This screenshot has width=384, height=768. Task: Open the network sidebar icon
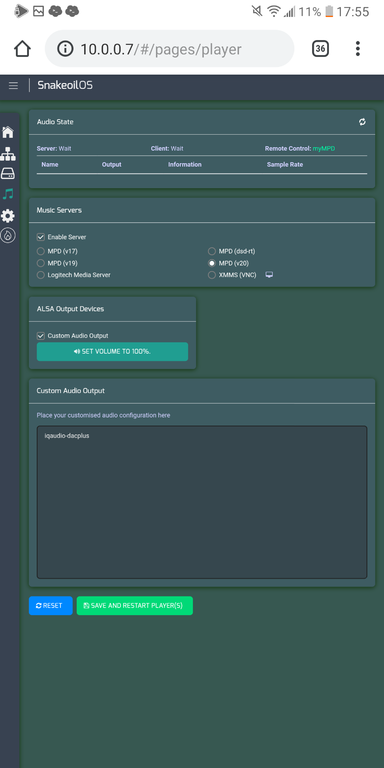8,154
